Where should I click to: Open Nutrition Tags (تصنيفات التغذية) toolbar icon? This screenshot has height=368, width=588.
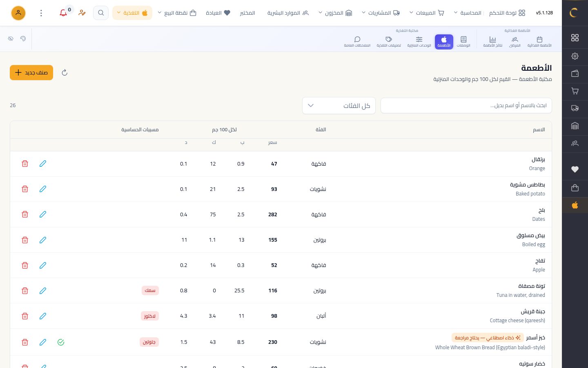(388, 42)
